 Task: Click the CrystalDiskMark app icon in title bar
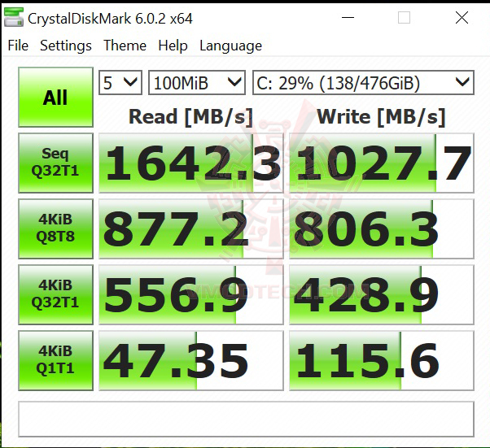tap(14, 18)
